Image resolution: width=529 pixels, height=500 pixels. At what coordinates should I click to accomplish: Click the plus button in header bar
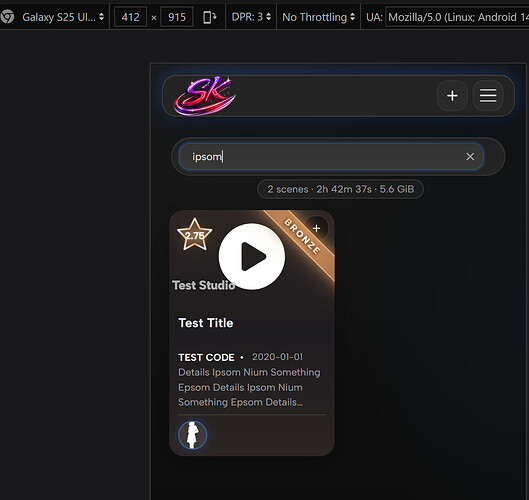point(452,96)
